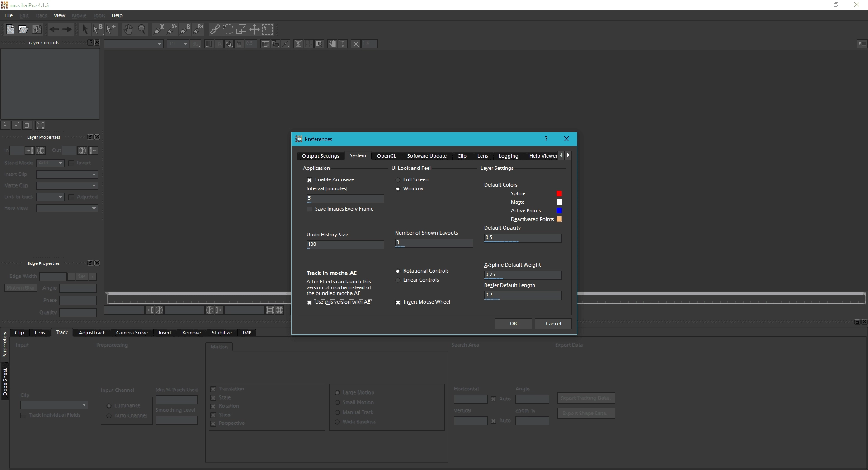Screen dimensions: 868x470
Task: Switch to Logging tab
Action: pos(508,156)
